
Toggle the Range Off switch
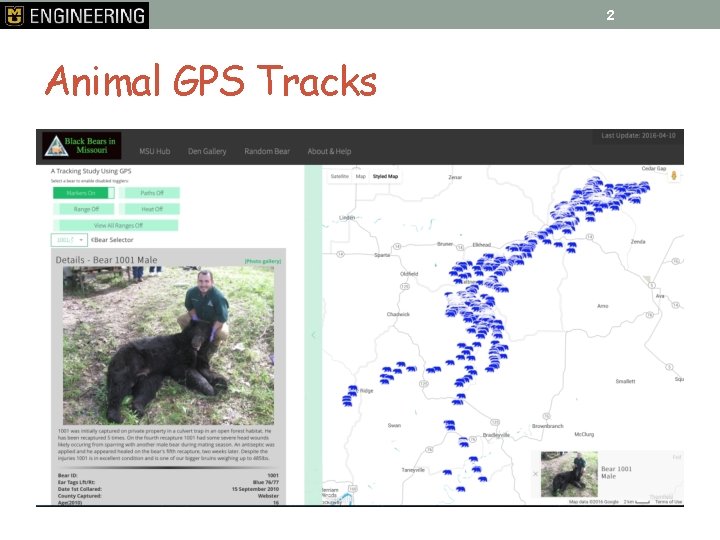click(x=84, y=209)
